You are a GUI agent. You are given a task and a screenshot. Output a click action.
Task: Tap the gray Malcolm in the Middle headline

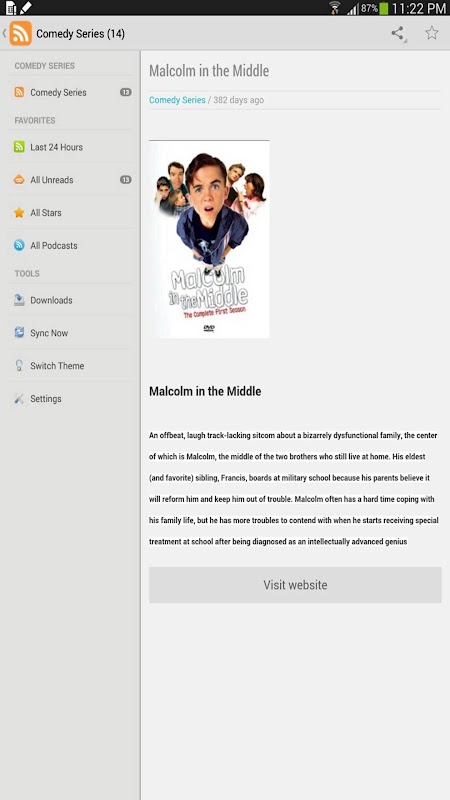coord(209,71)
